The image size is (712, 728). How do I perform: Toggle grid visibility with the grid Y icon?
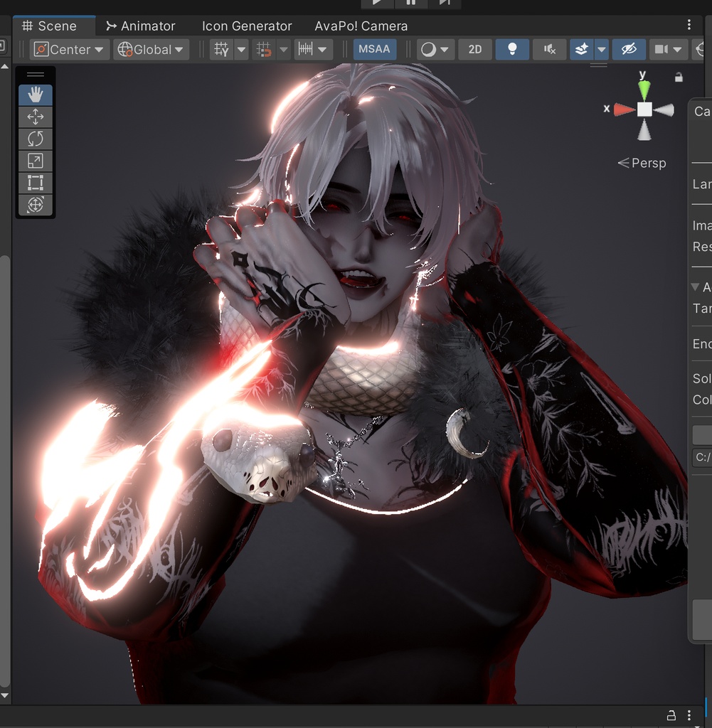click(221, 49)
